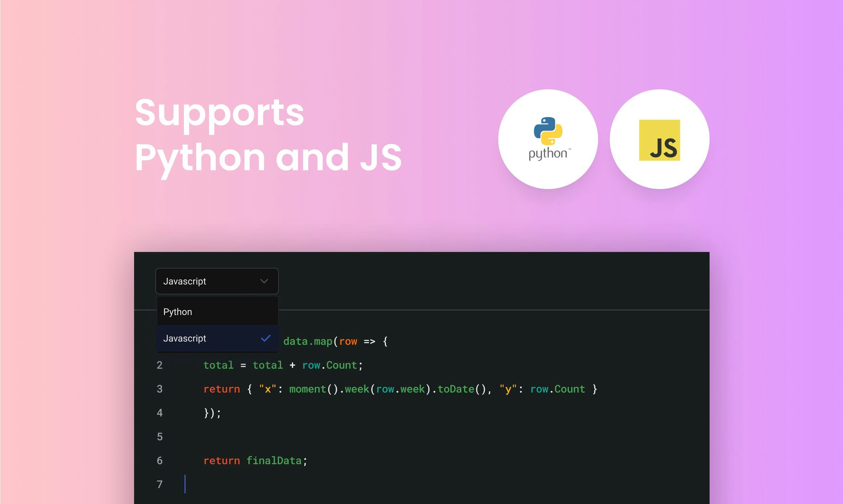The width and height of the screenshot is (843, 504).
Task: Click line number 5 in gutter
Action: (159, 437)
